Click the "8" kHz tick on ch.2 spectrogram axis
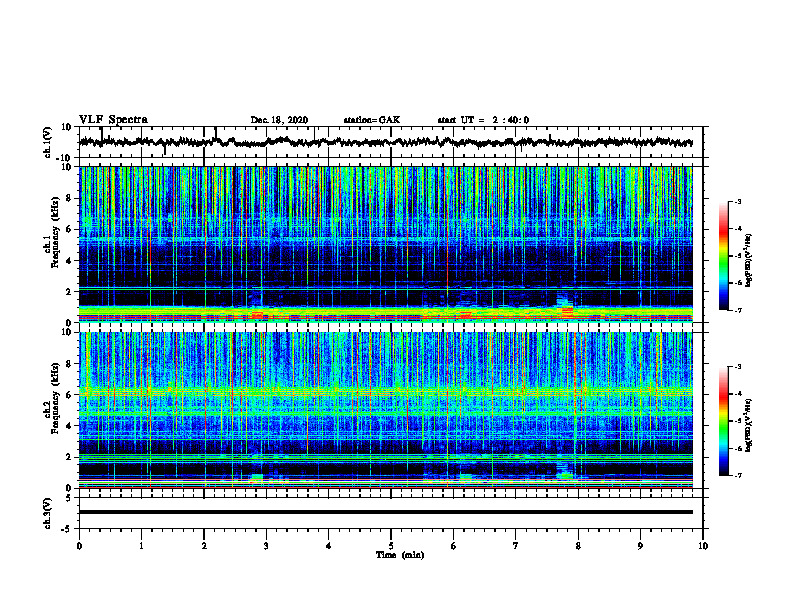This screenshot has width=792, height=612. tap(69, 364)
